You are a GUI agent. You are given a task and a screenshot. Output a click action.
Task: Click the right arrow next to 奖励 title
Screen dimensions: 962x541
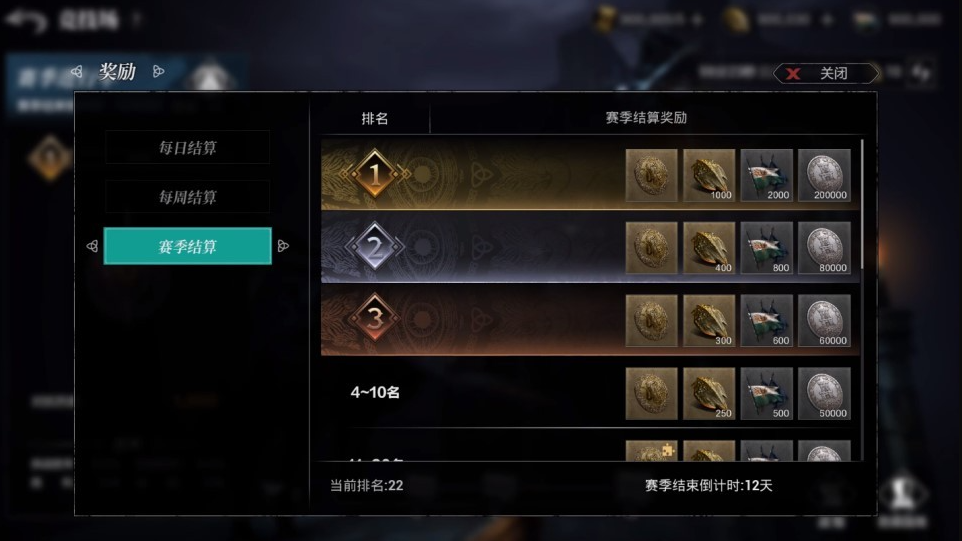158,72
